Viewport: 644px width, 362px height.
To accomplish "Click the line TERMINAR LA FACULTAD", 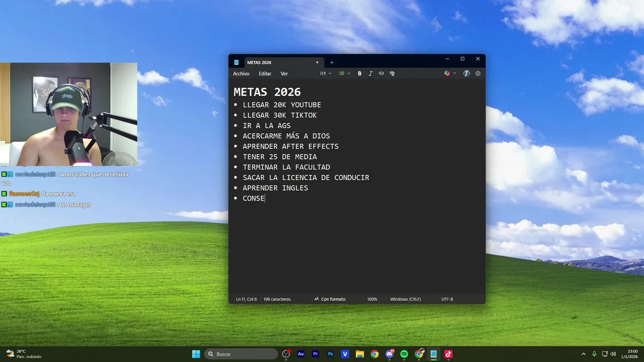I will click(286, 167).
